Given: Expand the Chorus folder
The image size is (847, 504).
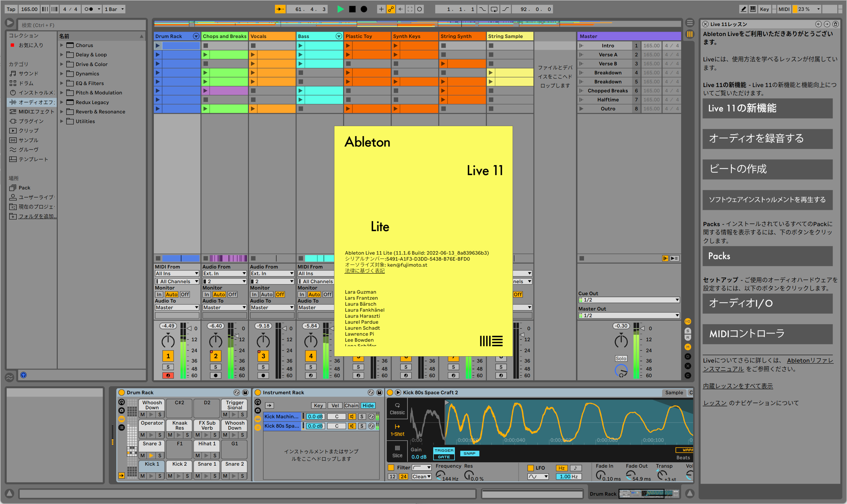Looking at the screenshot, I should 62,45.
